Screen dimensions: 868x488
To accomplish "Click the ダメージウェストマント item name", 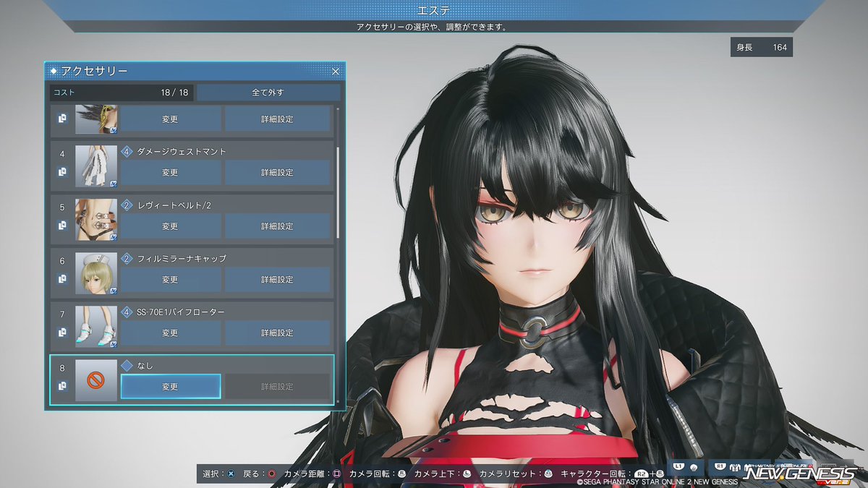I will (182, 152).
